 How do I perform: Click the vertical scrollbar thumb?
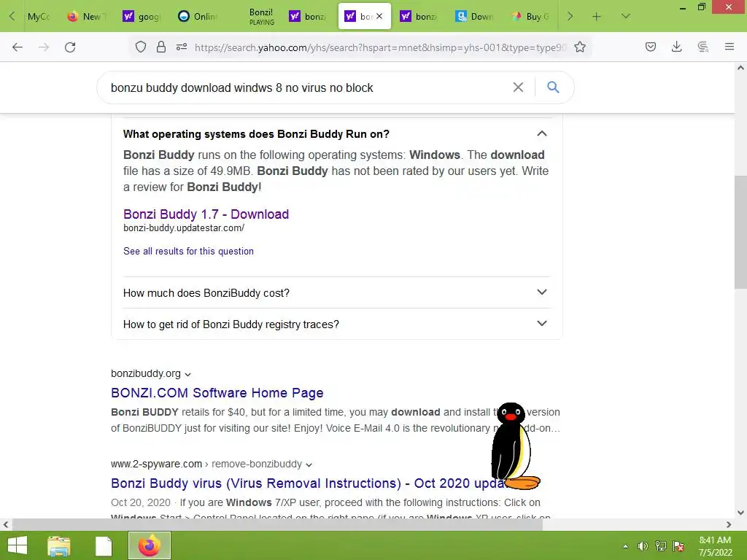740,232
